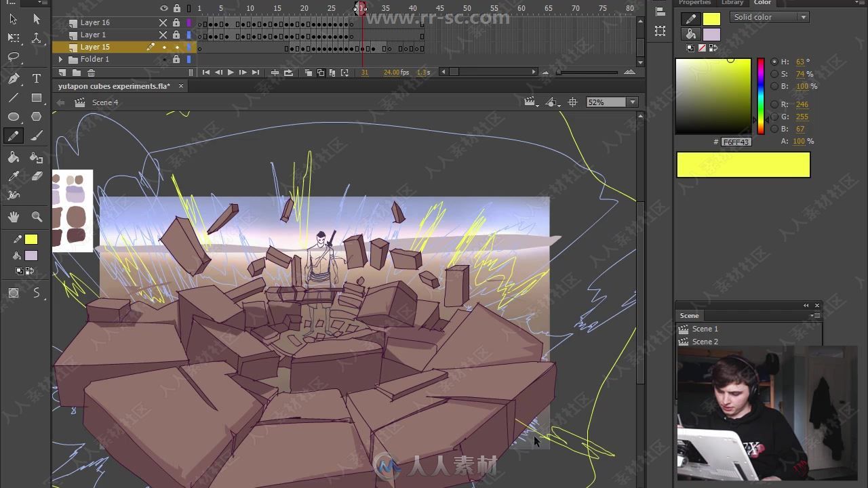Toggle visibility of Layer 15
The width and height of the screenshot is (868, 488).
coord(163,47)
